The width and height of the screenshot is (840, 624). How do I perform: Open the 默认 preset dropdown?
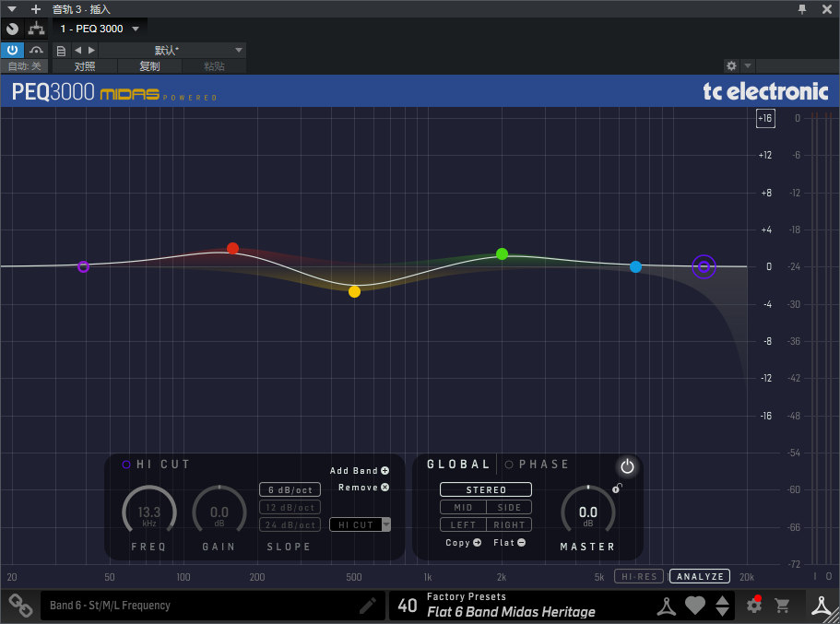point(172,50)
